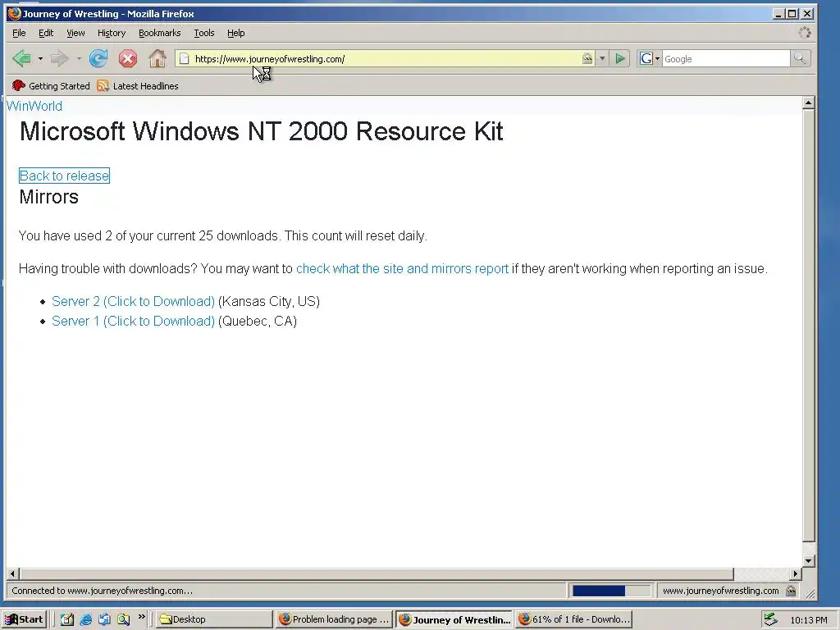
Task: Stop loading the page
Action: (127, 58)
